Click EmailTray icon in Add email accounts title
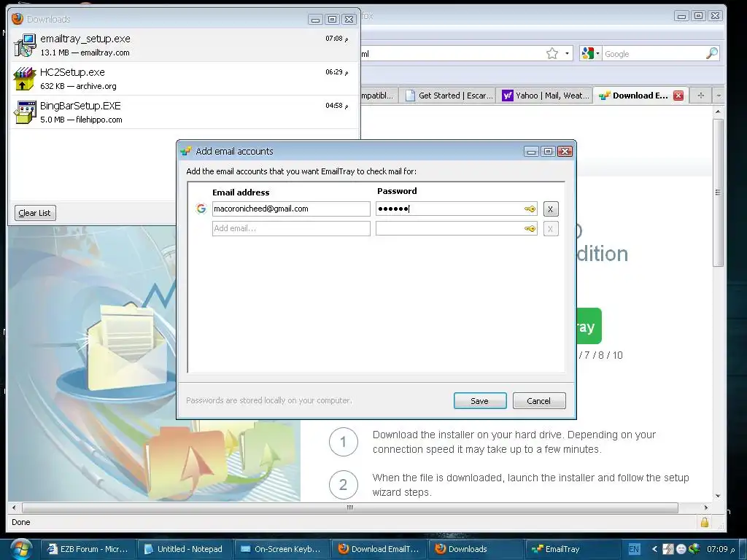Screen dimensions: 747x560 click(186, 152)
